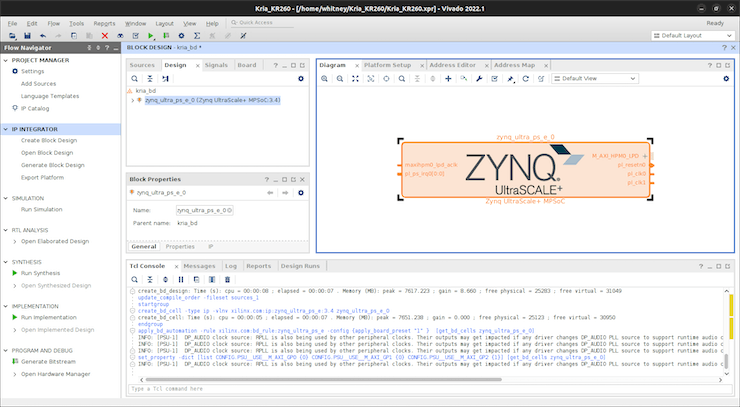740x407 pixels.
Task: Clear Tcl Console with trash icon
Action: coord(227,280)
